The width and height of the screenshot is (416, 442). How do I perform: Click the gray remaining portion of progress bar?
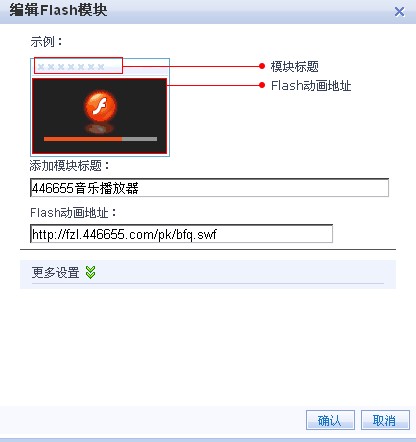click(x=140, y=139)
